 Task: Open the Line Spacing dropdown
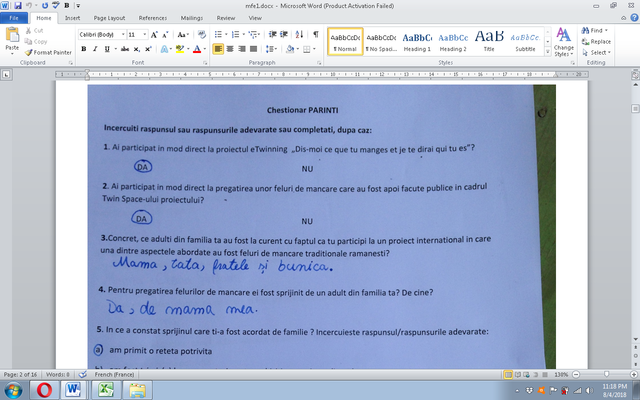(x=271, y=49)
